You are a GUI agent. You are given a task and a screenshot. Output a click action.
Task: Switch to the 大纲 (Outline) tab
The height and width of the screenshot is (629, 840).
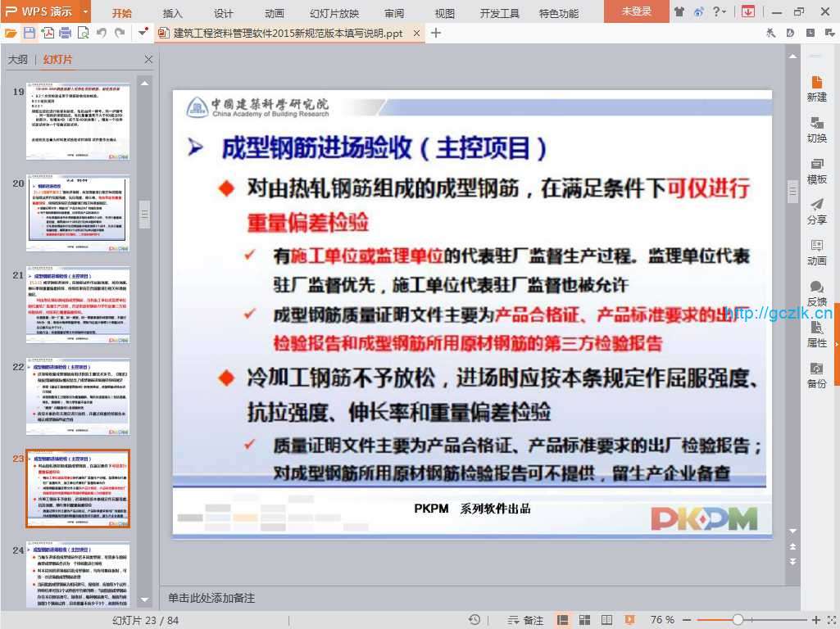[x=18, y=60]
